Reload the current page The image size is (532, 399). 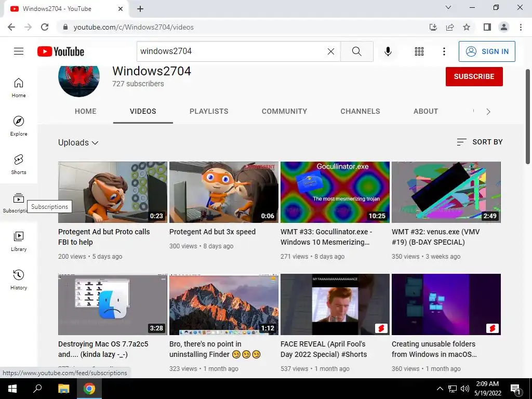click(x=45, y=27)
